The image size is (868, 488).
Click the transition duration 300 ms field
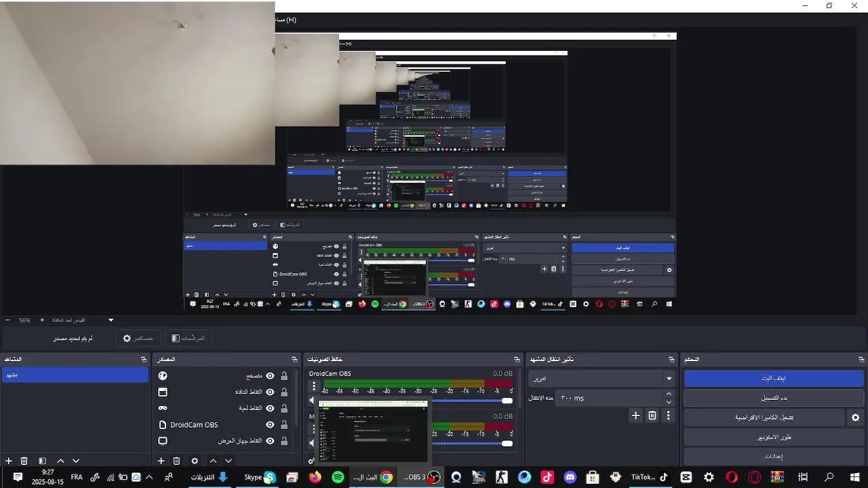tap(608, 398)
